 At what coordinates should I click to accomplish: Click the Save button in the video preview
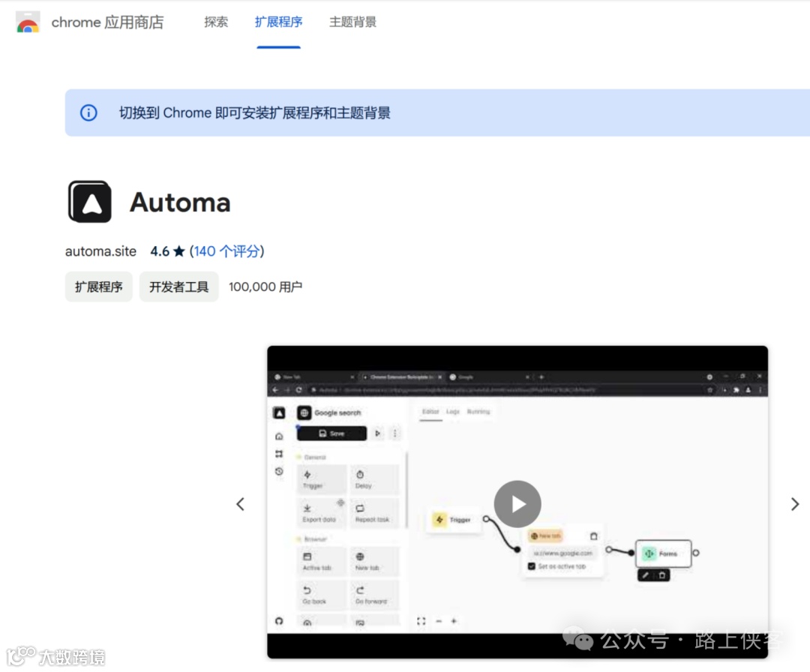[331, 433]
